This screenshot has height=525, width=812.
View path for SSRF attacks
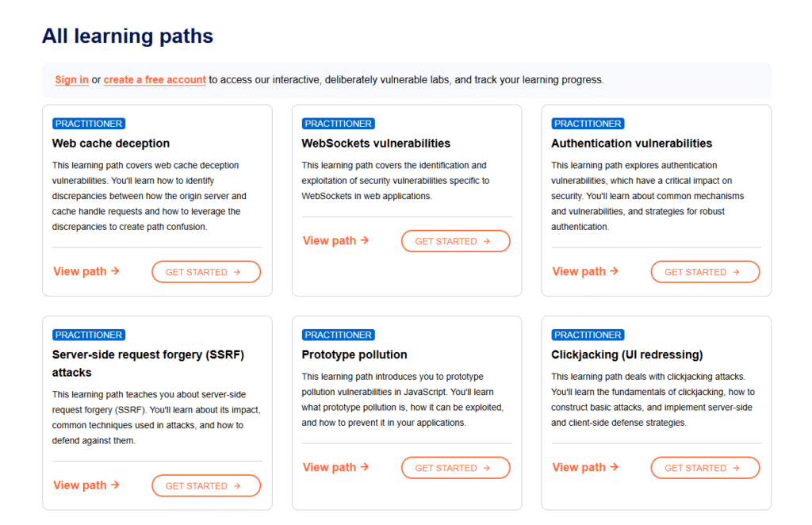pyautogui.click(x=86, y=485)
